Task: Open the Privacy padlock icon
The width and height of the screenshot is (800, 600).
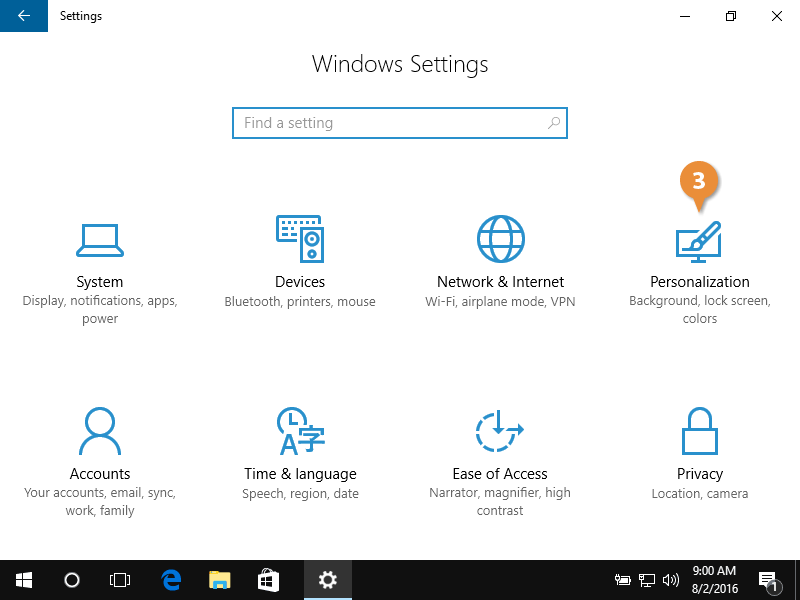Action: click(700, 431)
